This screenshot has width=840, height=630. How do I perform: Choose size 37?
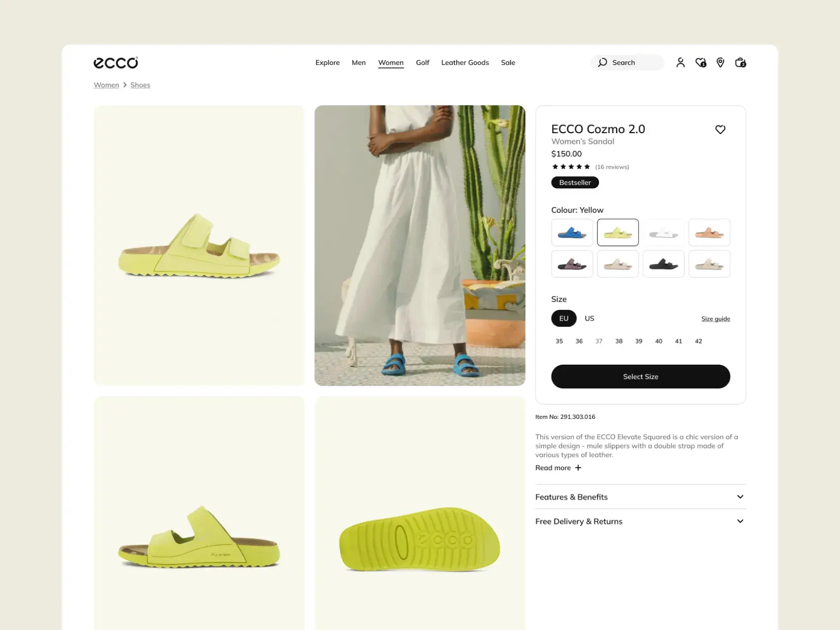pyautogui.click(x=599, y=341)
